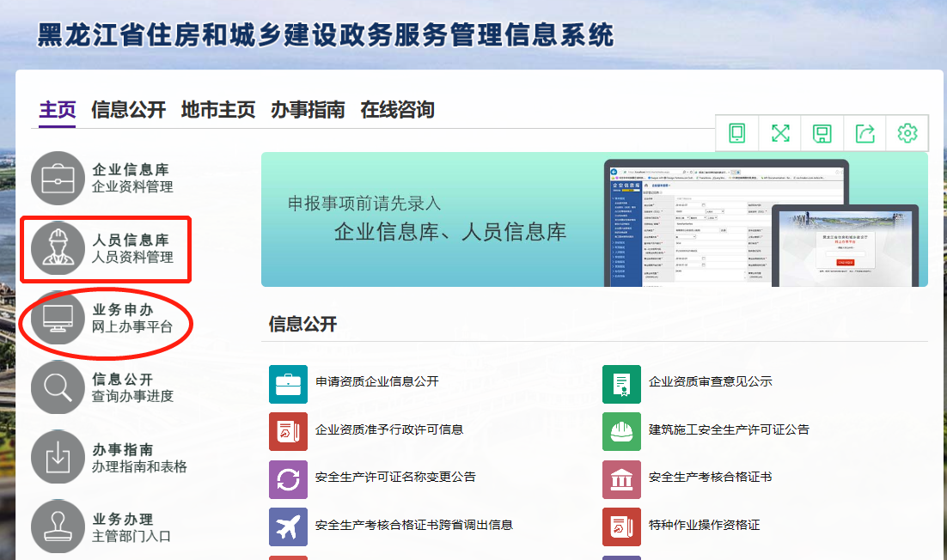The width and height of the screenshot is (947, 560).
Task: Switch to the 主页 tab
Action: [x=58, y=110]
